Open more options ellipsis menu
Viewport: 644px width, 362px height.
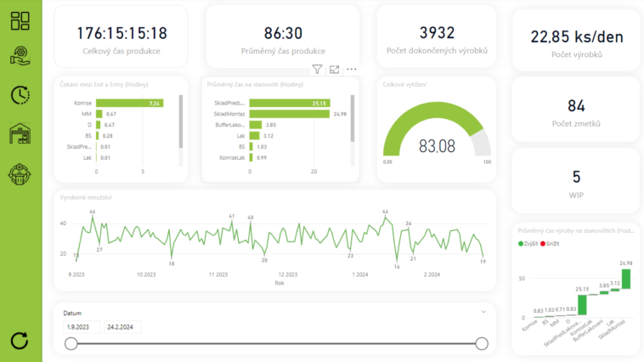352,70
